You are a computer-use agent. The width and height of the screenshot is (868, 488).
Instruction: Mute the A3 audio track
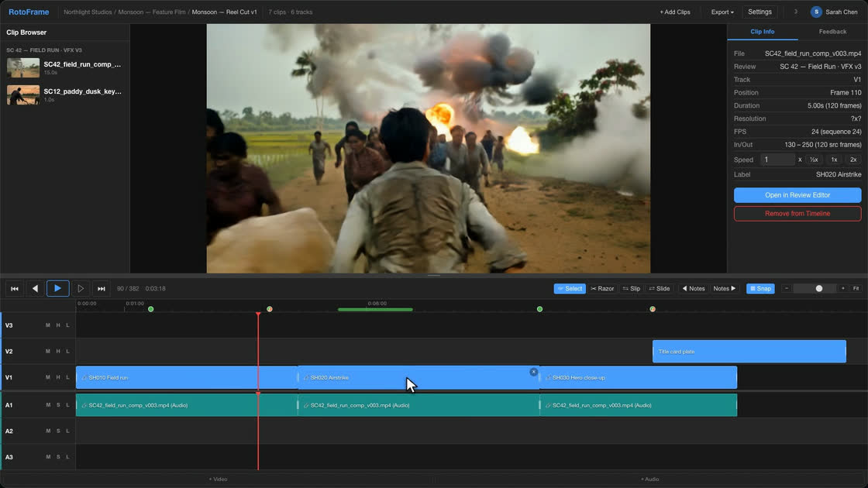coord(47,457)
